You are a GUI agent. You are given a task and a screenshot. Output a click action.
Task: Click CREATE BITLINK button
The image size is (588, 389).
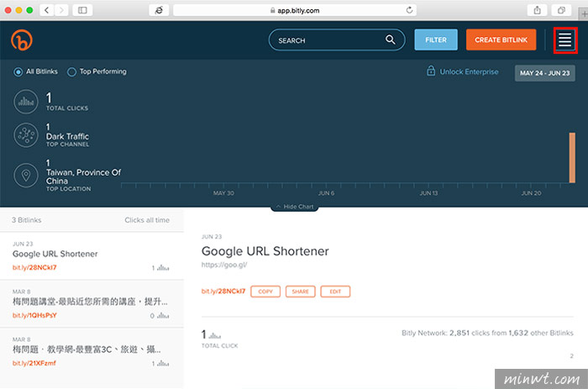[x=501, y=39]
